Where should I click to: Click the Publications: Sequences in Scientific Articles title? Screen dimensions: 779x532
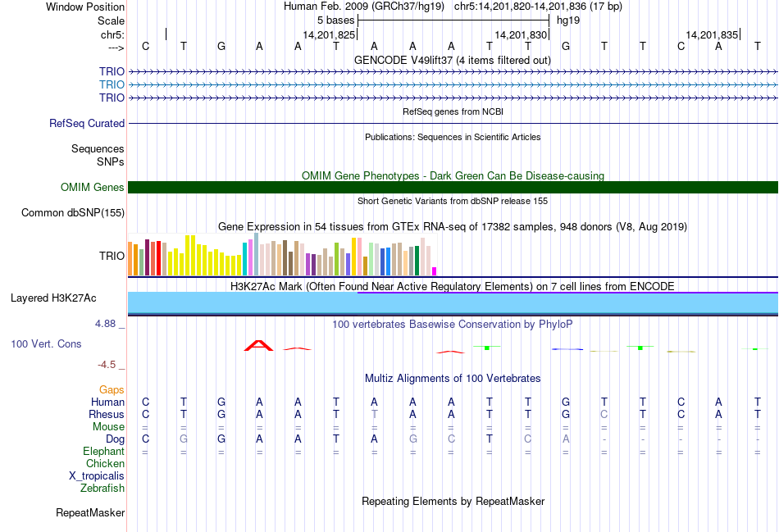[453, 137]
